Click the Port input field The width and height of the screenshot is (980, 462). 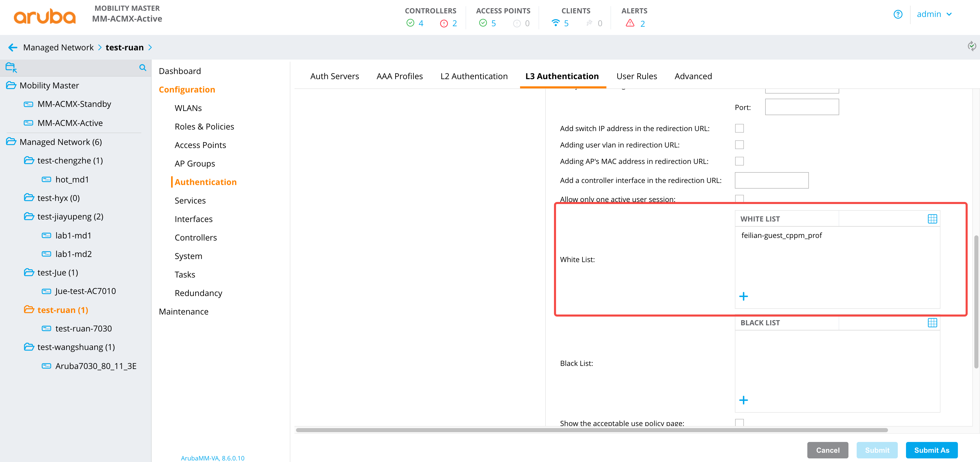[x=802, y=107]
